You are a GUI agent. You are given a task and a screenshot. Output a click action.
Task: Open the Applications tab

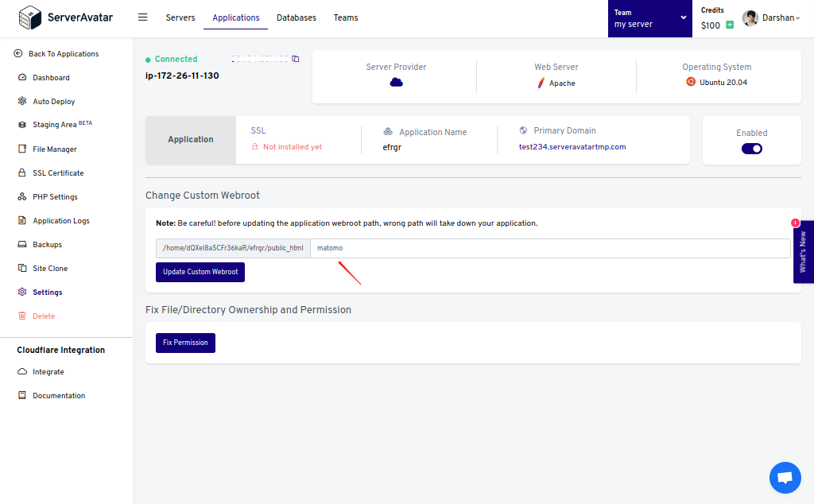(x=235, y=17)
